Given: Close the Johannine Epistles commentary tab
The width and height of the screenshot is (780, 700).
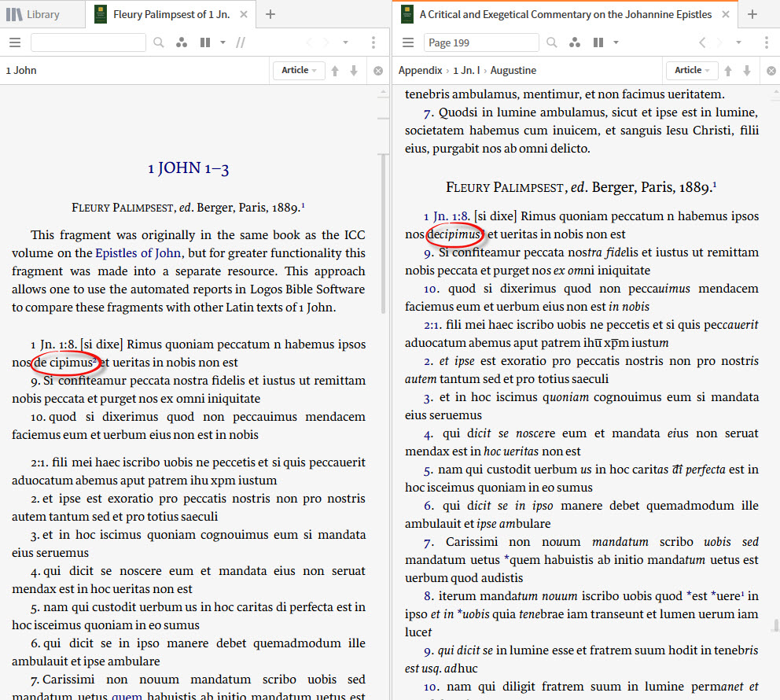Looking at the screenshot, I should tap(726, 14).
